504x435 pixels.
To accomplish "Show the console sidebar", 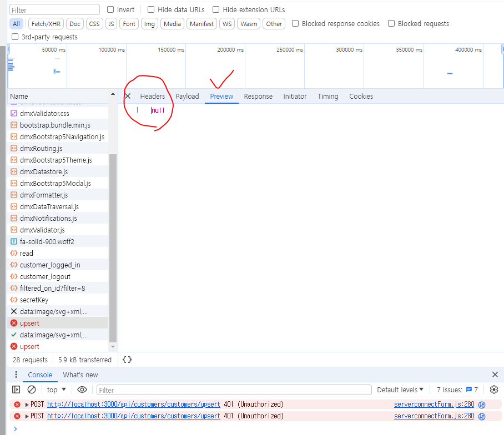I will pyautogui.click(x=16, y=390).
